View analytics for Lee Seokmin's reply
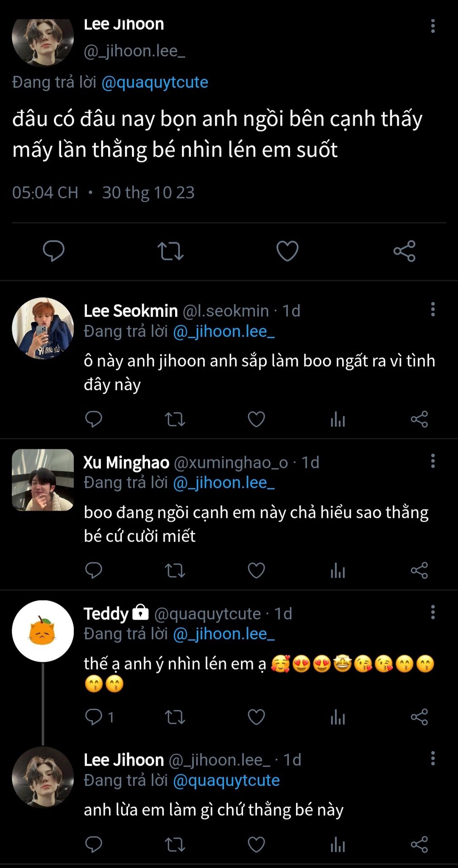 (338, 420)
